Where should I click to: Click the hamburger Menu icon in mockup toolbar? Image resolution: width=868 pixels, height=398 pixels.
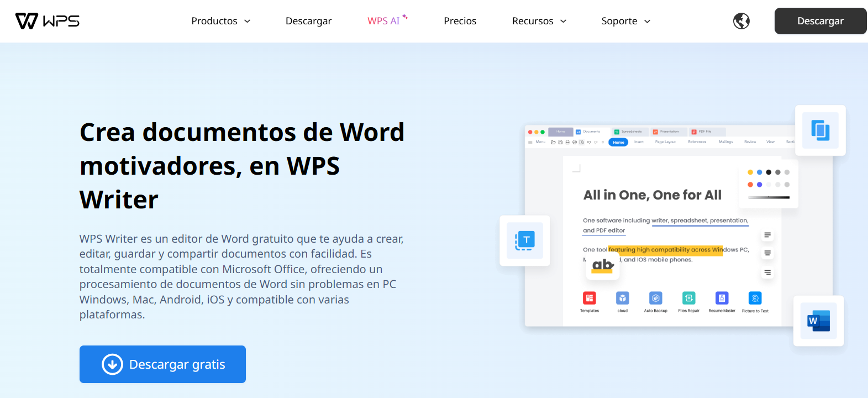(x=530, y=142)
